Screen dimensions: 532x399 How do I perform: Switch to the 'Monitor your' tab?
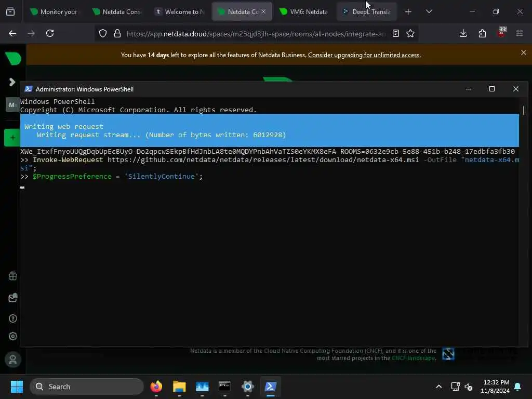54,12
